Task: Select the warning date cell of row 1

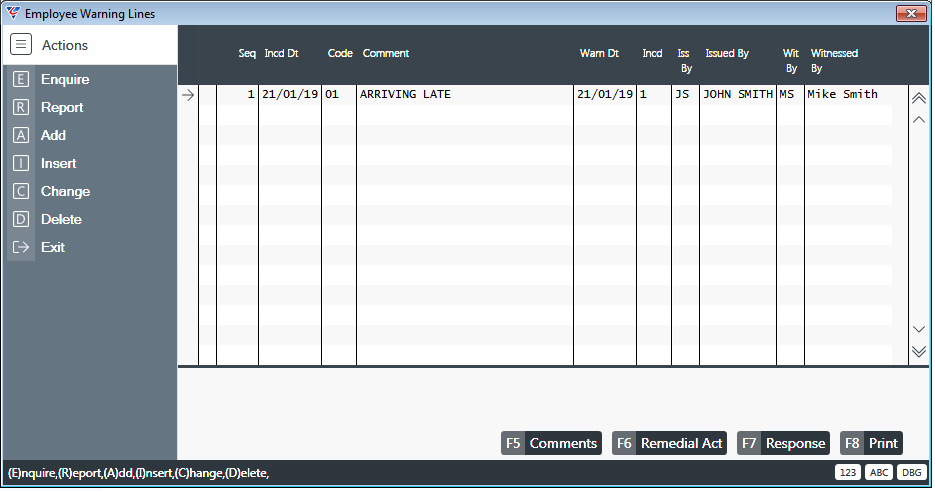Action: pos(605,94)
